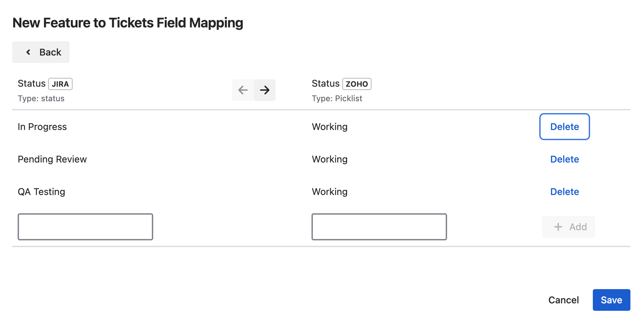This screenshot has height=325, width=644.
Task: Click the JIRA badge next to Status
Action: click(60, 84)
